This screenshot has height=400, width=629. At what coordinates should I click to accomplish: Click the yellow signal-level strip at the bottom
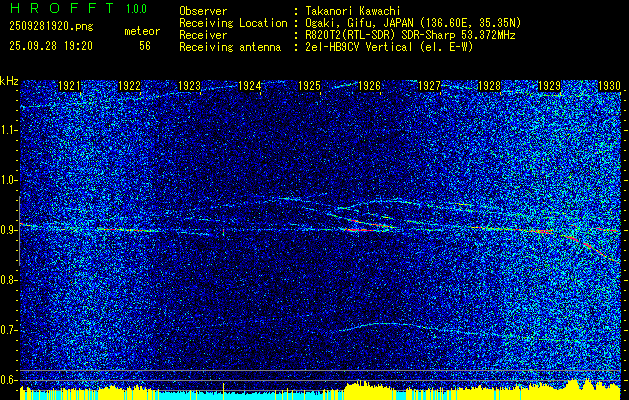click(x=320, y=391)
